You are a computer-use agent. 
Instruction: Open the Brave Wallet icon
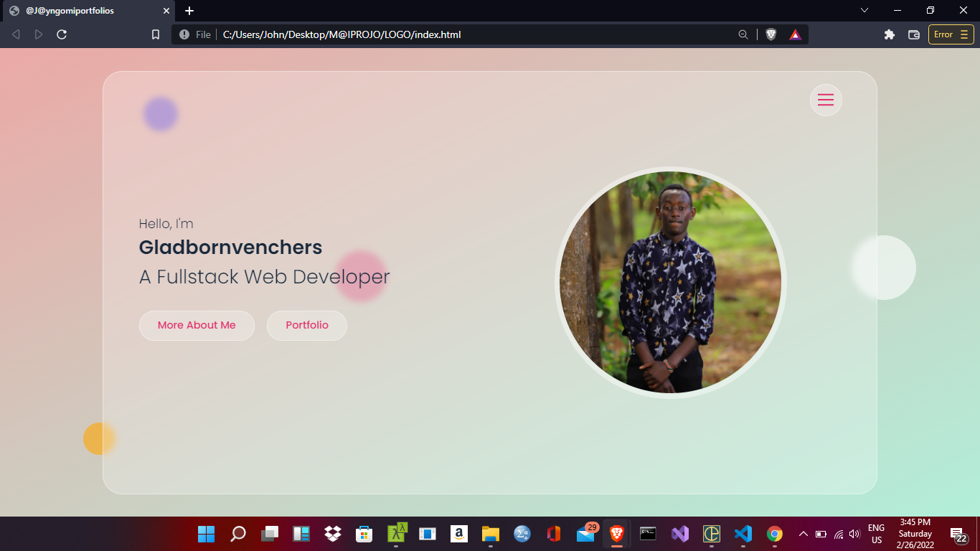coord(914,34)
